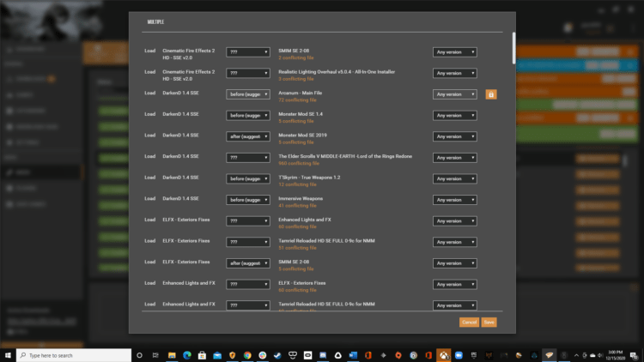The height and width of the screenshot is (362, 644).
Task: Open the Oculus app taskbar icon
Action: coord(307,355)
